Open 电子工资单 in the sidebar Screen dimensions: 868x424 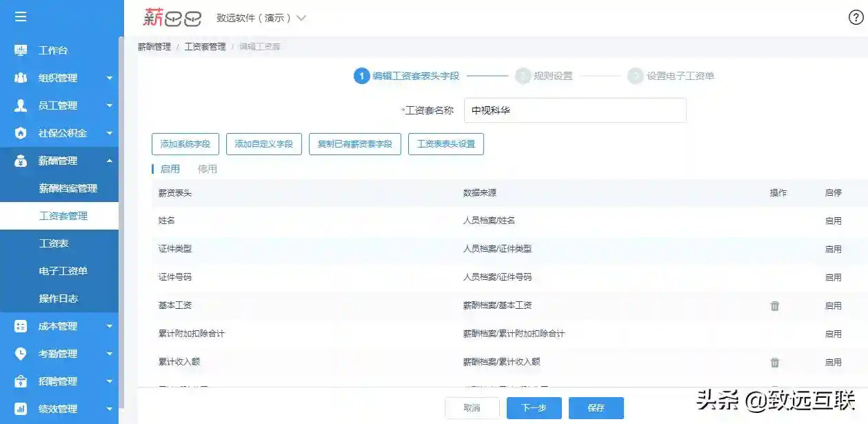pos(63,271)
